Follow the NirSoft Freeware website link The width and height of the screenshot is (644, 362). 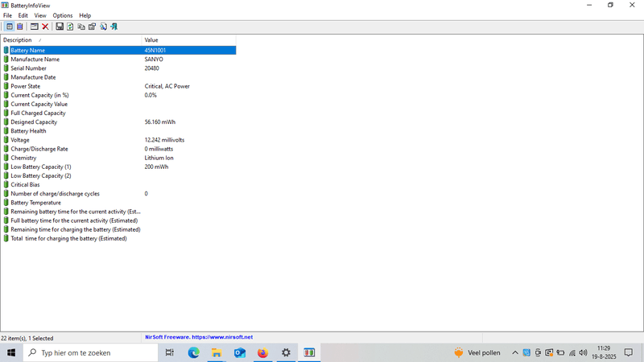coord(199,337)
